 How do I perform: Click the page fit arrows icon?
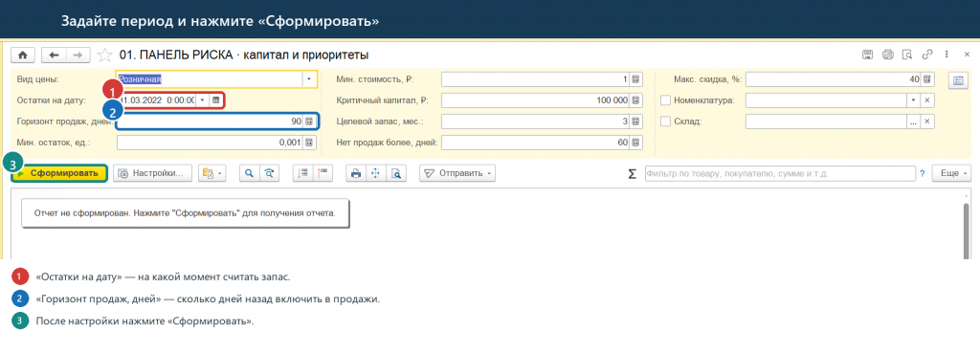click(x=376, y=173)
